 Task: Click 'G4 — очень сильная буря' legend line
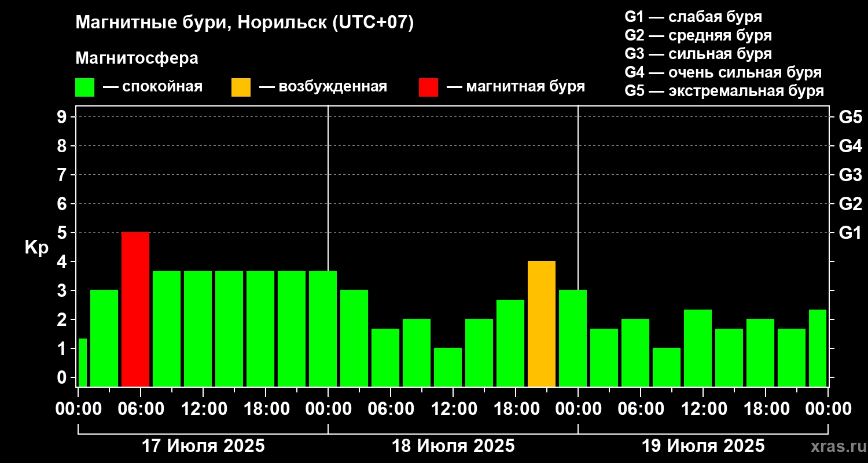pyautogui.click(x=723, y=72)
